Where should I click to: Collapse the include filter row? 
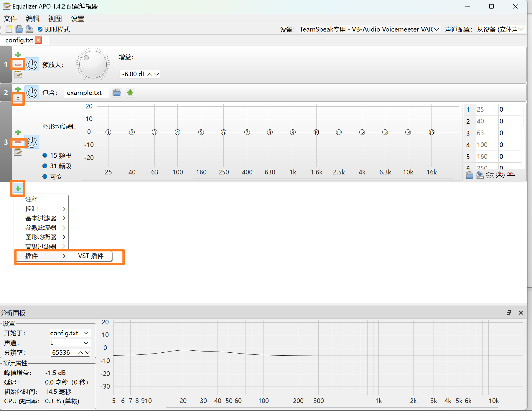tap(18, 99)
